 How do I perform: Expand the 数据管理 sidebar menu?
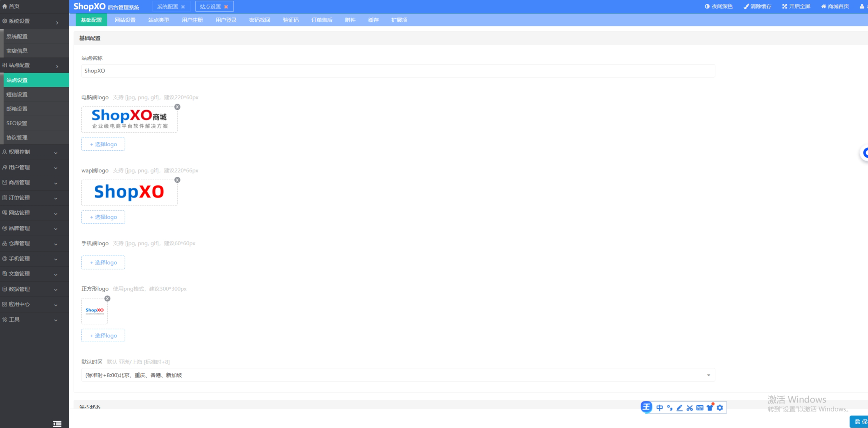click(x=34, y=289)
